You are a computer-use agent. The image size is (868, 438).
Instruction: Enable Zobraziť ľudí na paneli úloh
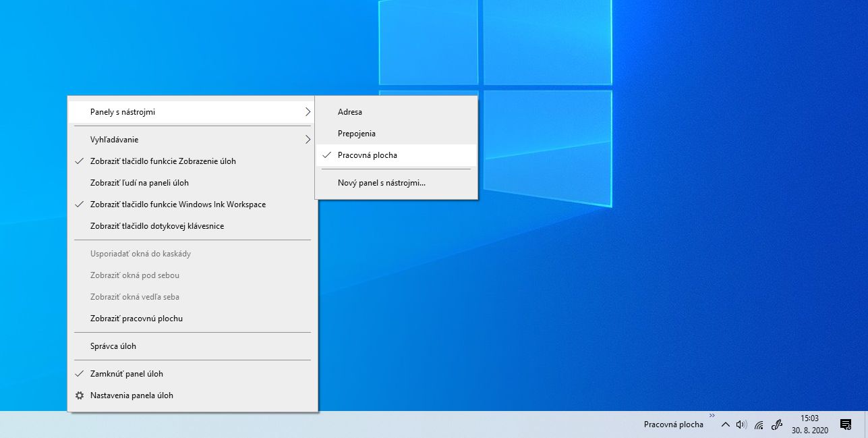click(x=192, y=183)
